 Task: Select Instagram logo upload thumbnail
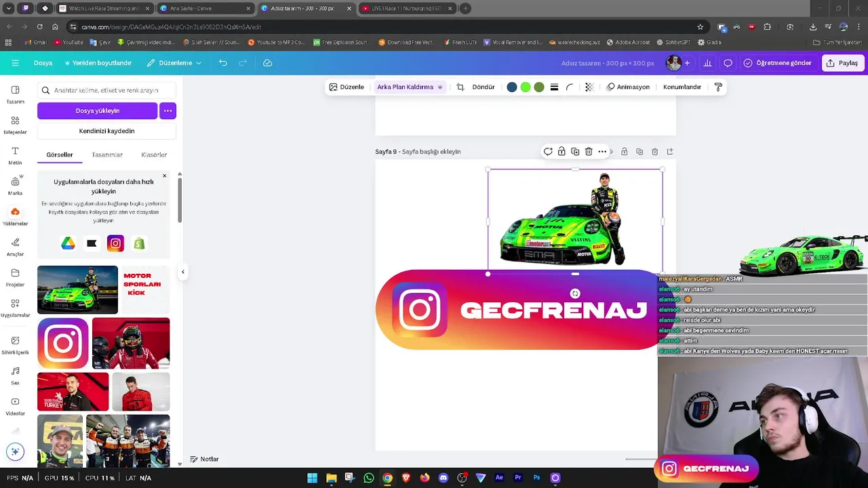point(63,344)
